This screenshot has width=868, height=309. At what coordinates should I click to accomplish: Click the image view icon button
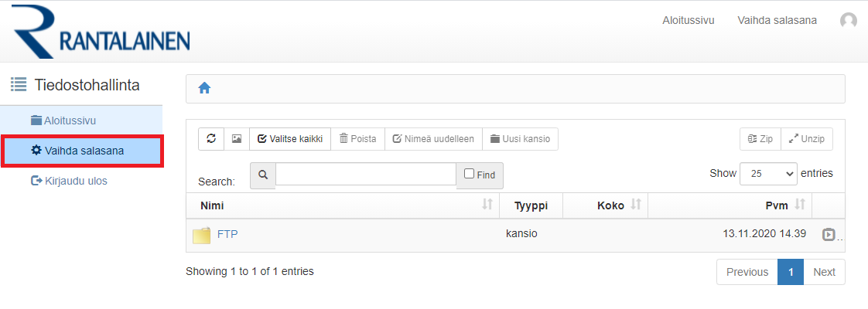tap(237, 139)
